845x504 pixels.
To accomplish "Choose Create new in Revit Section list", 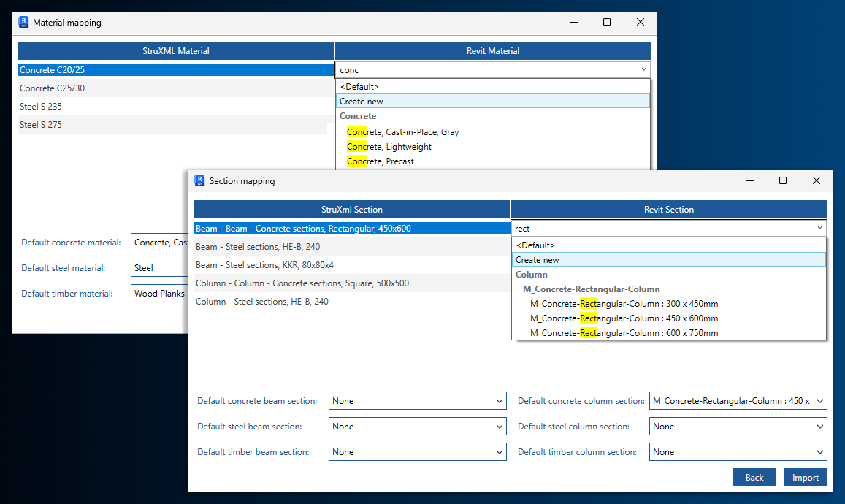I will pyautogui.click(x=669, y=260).
